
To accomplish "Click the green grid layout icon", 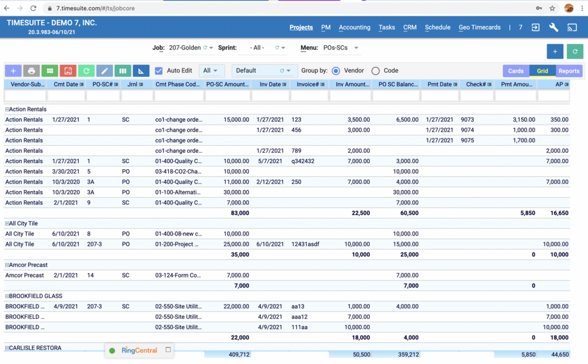I will click(x=50, y=71).
